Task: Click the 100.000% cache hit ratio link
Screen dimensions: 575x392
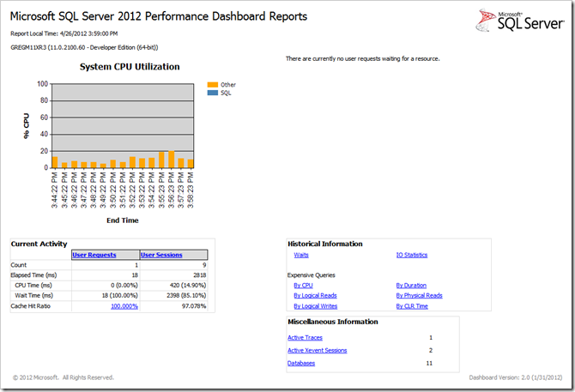Action: tap(124, 305)
